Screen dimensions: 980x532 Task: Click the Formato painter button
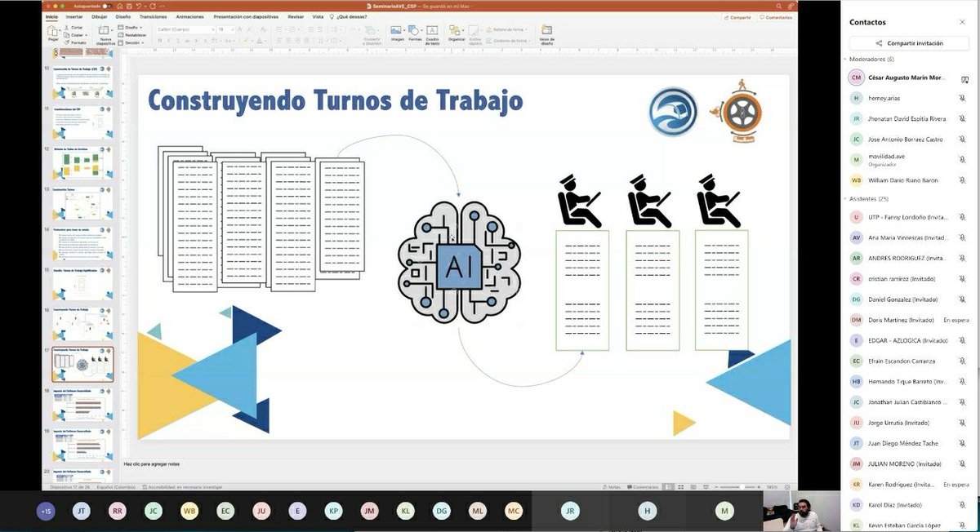[x=75, y=42]
